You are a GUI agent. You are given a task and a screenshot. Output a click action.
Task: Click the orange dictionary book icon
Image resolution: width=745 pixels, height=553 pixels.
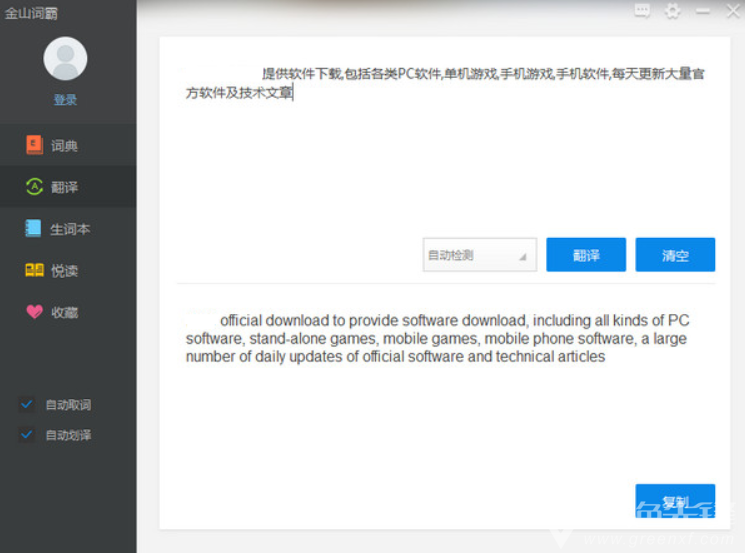coord(34,145)
